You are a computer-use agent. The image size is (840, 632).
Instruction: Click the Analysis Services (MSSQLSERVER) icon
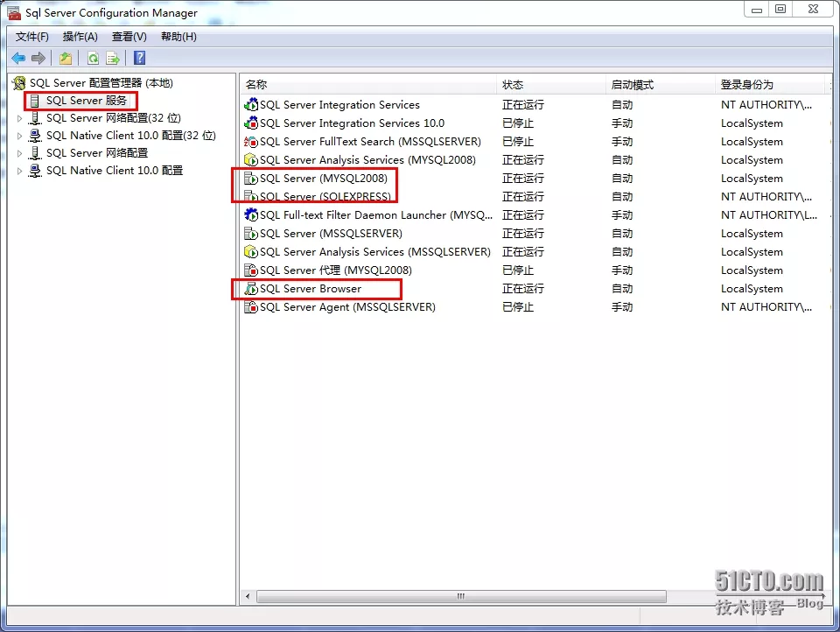click(251, 251)
